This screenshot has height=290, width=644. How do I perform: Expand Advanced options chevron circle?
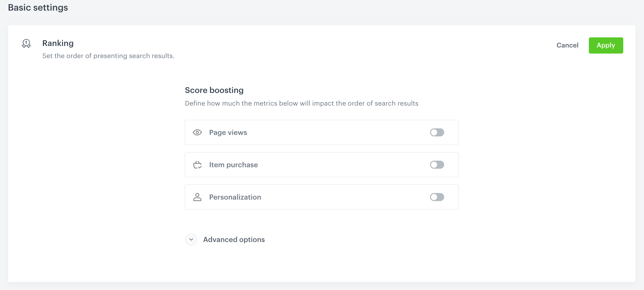191,239
